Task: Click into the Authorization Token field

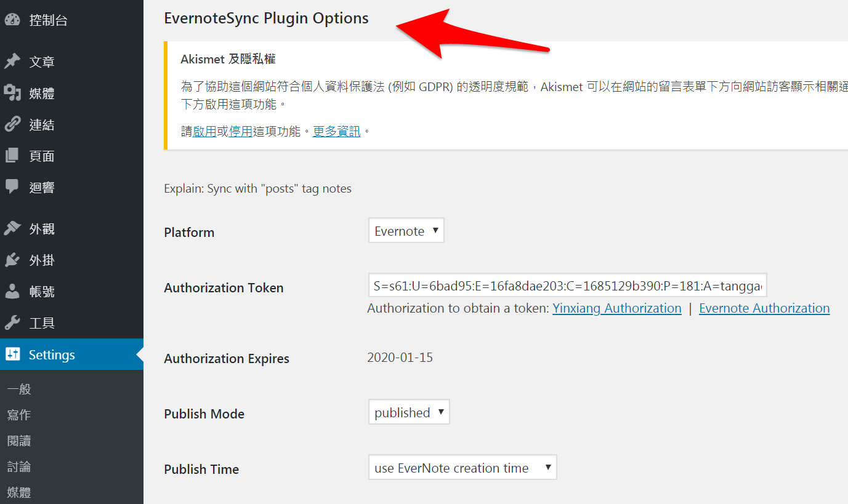Action: click(x=567, y=286)
